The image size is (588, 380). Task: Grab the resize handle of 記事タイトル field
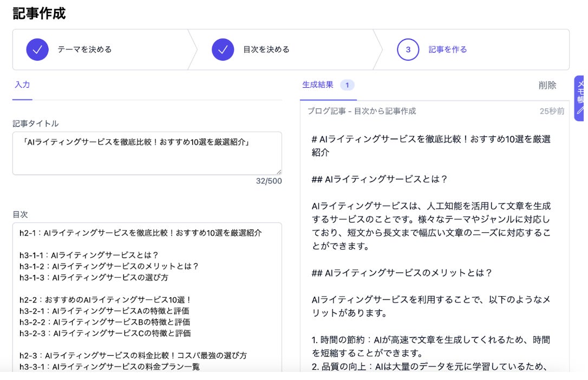point(279,172)
